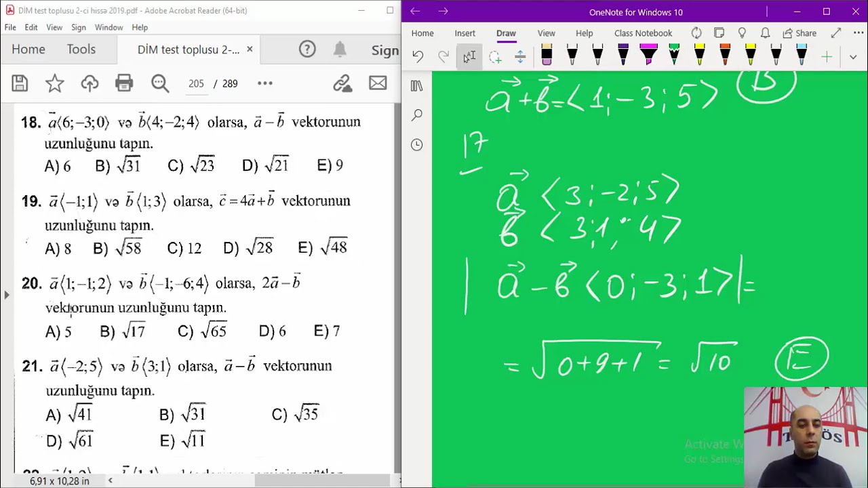
Task: Star the PDF with the bookmark icon
Action: (x=54, y=83)
